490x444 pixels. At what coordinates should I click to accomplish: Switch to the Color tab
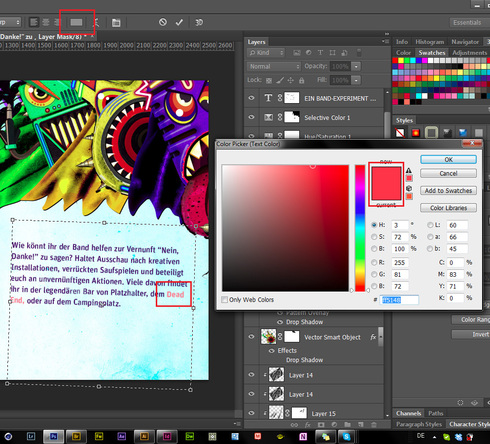coord(403,53)
